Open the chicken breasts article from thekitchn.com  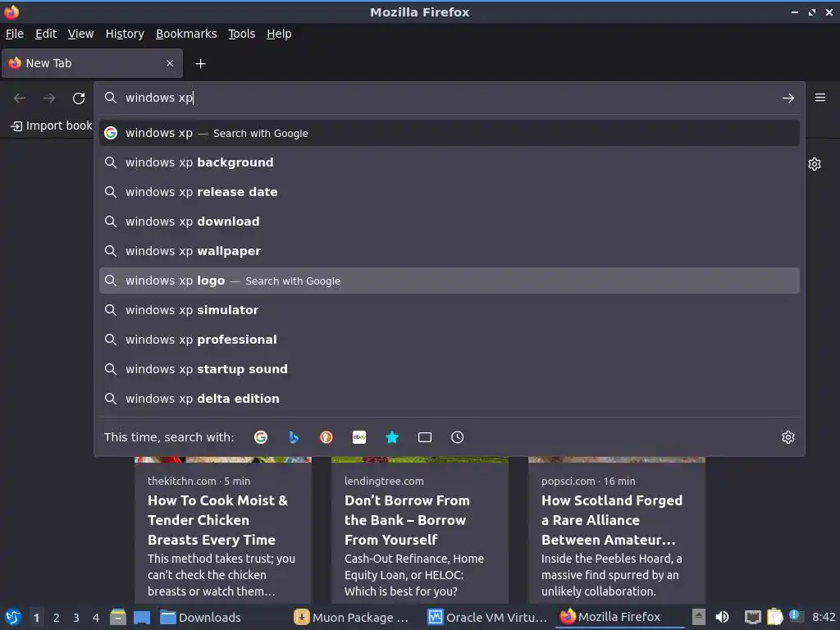[223, 531]
